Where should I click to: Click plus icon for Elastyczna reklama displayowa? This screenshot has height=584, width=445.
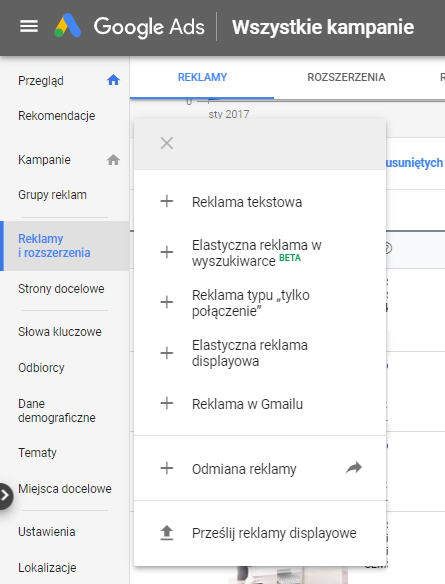[x=167, y=353]
